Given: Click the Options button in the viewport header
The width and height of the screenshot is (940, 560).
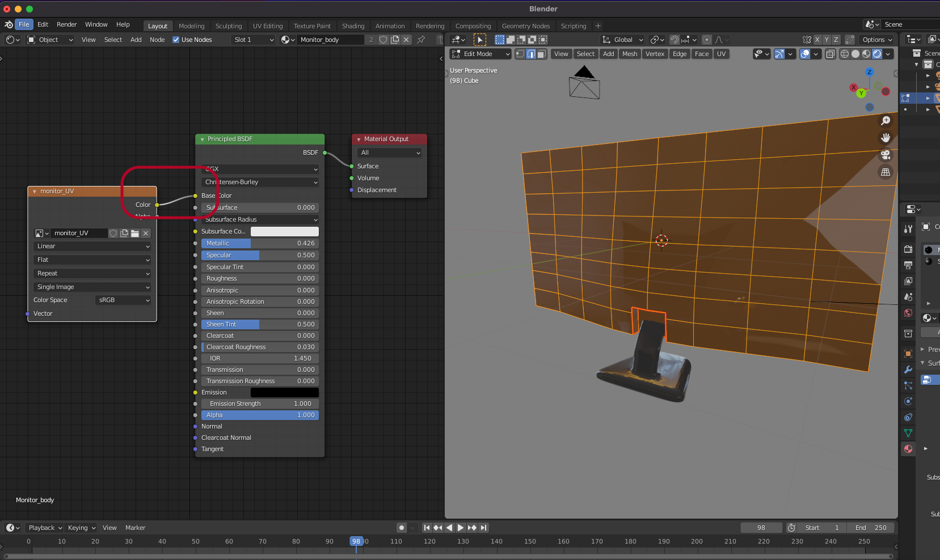Looking at the screenshot, I should (877, 40).
